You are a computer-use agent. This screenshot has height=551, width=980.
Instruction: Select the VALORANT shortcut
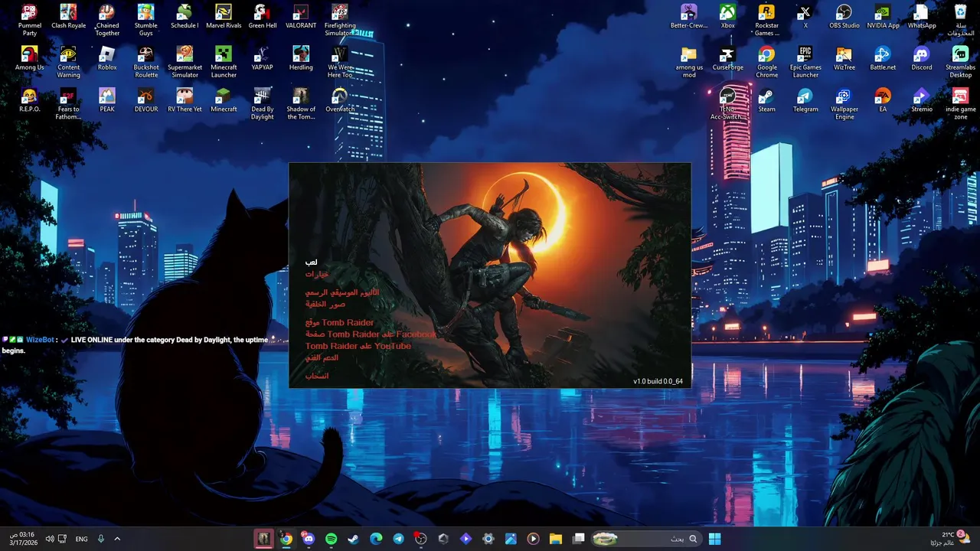pyautogui.click(x=301, y=17)
